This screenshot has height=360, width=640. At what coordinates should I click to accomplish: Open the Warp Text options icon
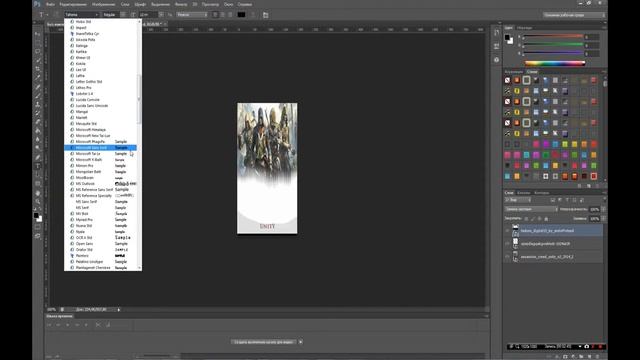253,15
